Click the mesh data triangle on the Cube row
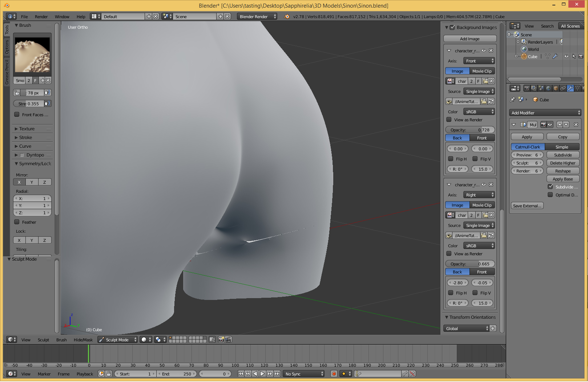The width and height of the screenshot is (588, 382). tap(547, 56)
